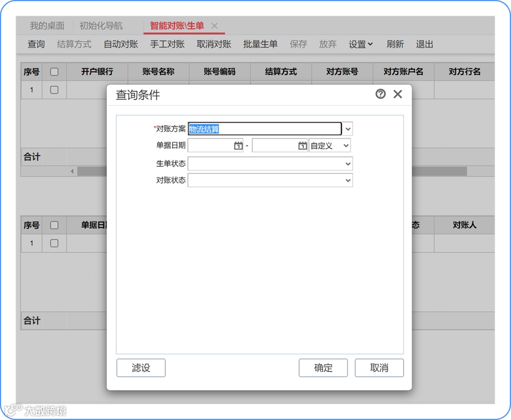Open help in the 查询条件 dialog
Image resolution: width=511 pixels, height=420 pixels.
380,94
